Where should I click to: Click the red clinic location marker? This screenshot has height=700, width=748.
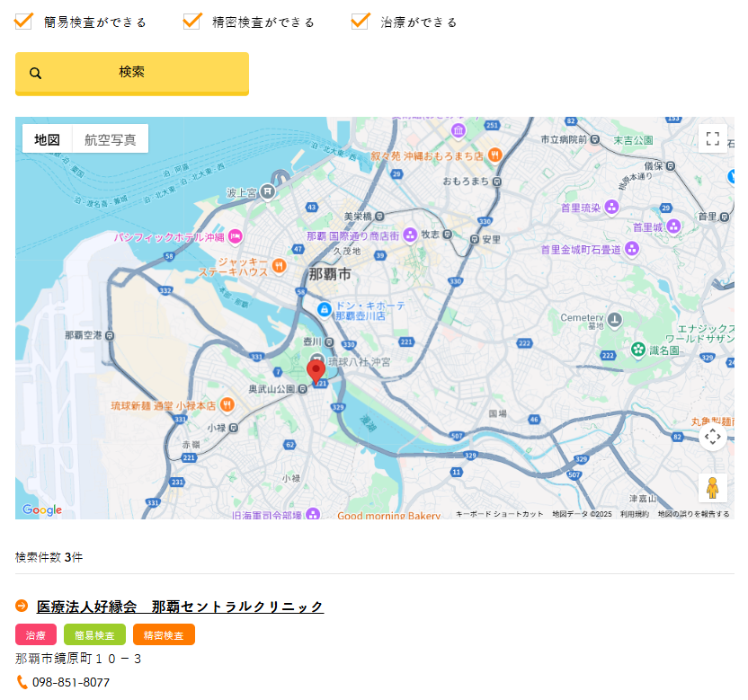pos(316,372)
